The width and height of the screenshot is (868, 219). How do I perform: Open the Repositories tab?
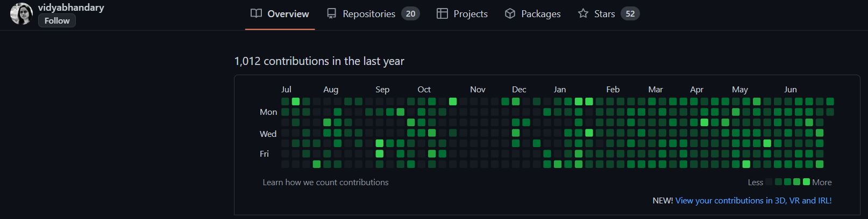(373, 13)
